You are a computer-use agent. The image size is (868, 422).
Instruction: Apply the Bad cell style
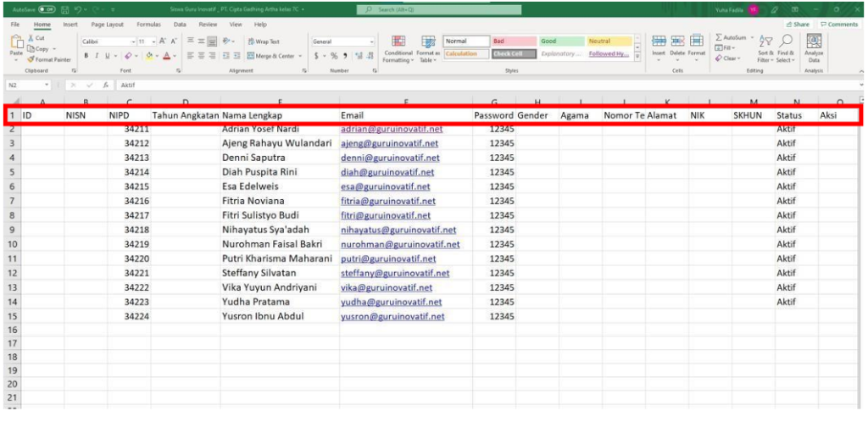(514, 42)
